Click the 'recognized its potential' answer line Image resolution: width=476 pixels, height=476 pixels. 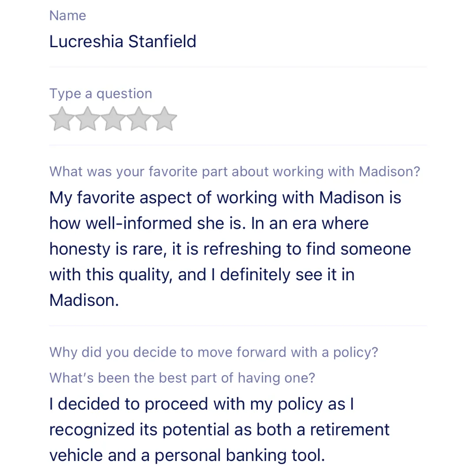[219, 430]
